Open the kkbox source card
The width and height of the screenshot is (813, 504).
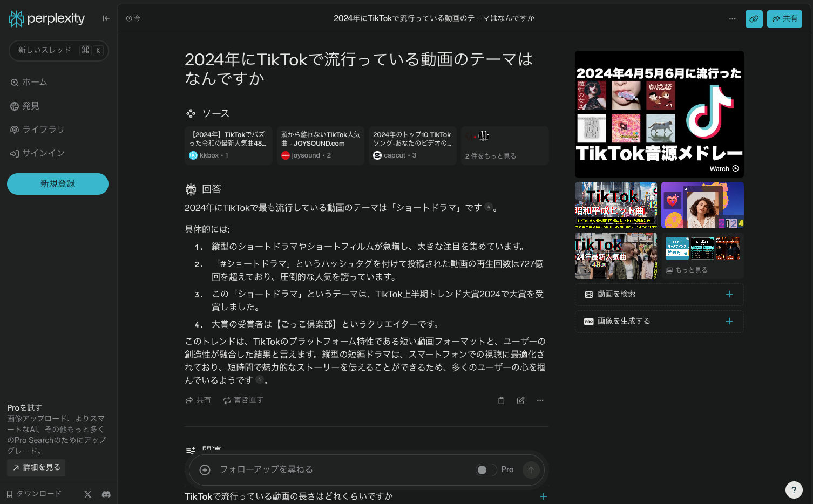point(228,146)
